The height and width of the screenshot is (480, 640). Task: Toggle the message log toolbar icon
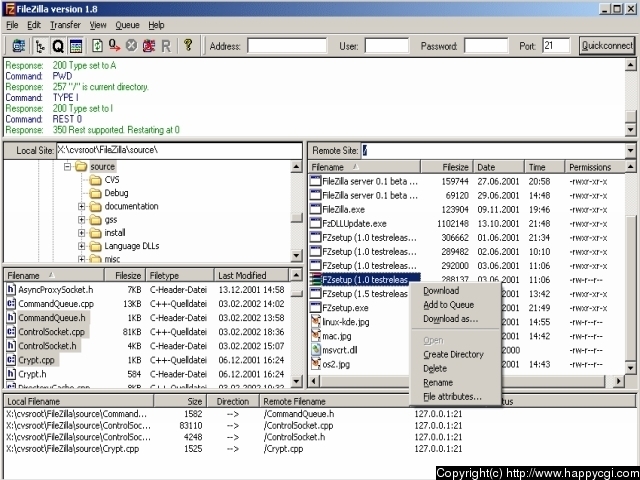coord(76,46)
